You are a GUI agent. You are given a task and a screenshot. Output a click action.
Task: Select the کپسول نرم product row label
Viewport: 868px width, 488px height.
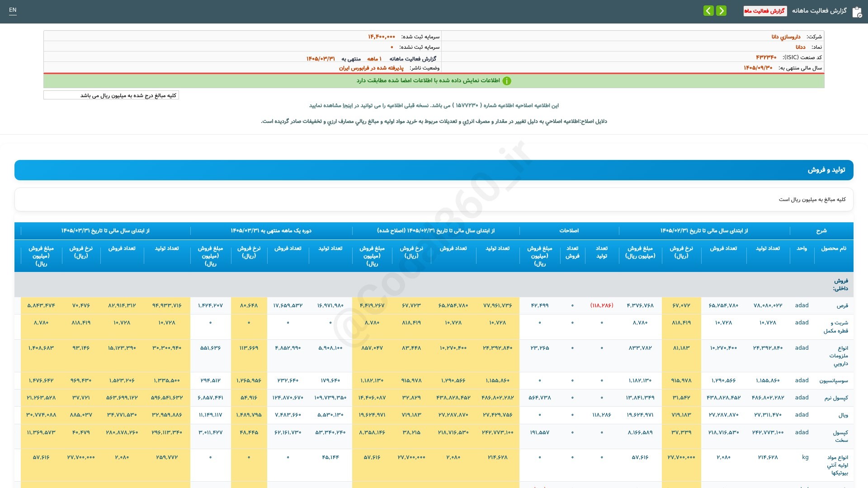click(x=836, y=398)
